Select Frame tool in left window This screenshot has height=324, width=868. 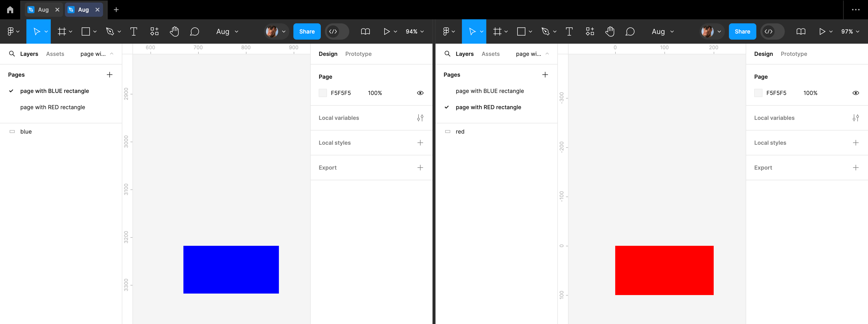(62, 31)
